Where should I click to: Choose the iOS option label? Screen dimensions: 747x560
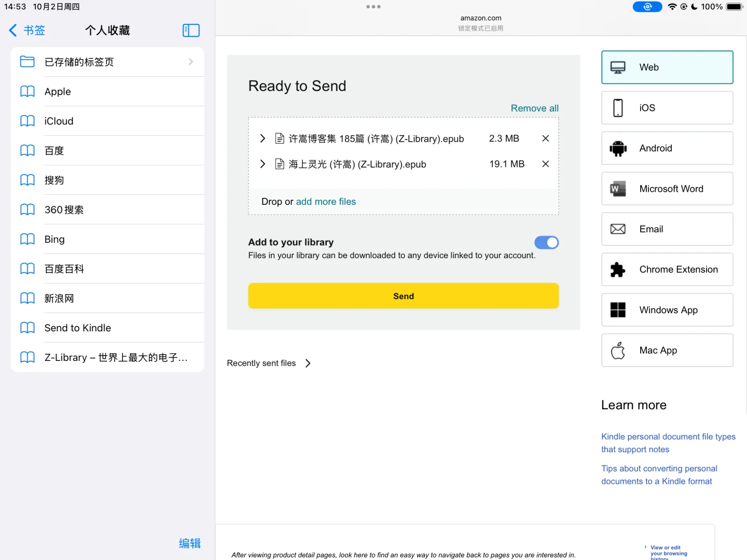coord(647,108)
